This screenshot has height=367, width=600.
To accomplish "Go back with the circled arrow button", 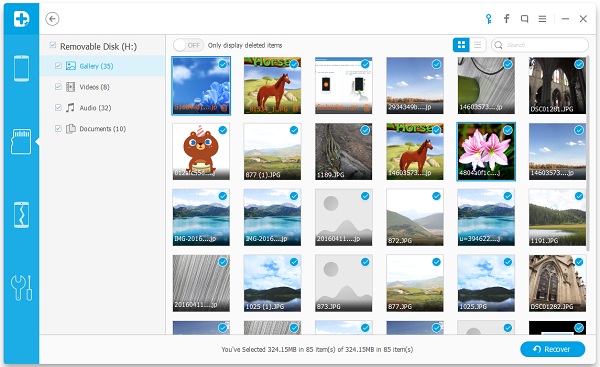I will click(x=52, y=19).
